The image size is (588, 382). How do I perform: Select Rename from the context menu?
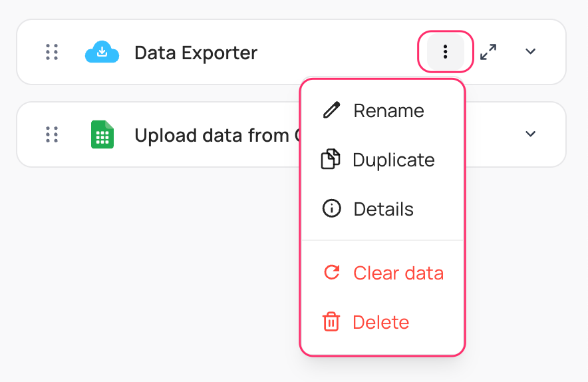click(x=388, y=110)
